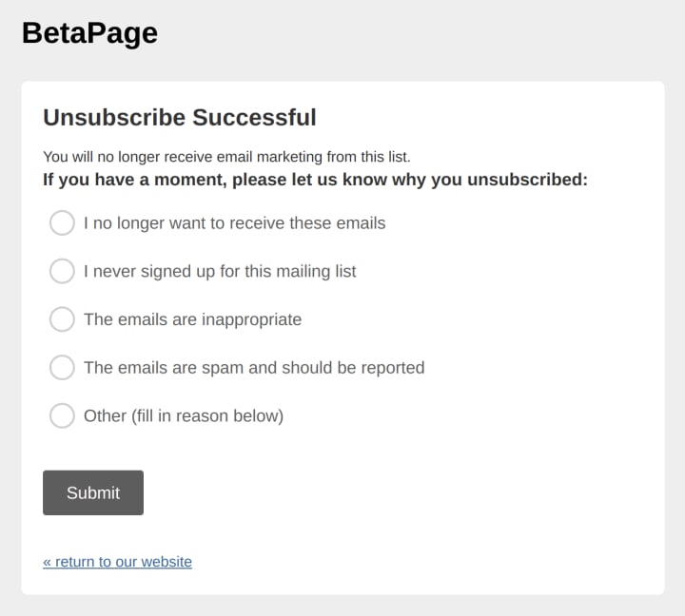Click the word 'Successful' in the heading
The height and width of the screenshot is (616, 685).
[x=254, y=118]
